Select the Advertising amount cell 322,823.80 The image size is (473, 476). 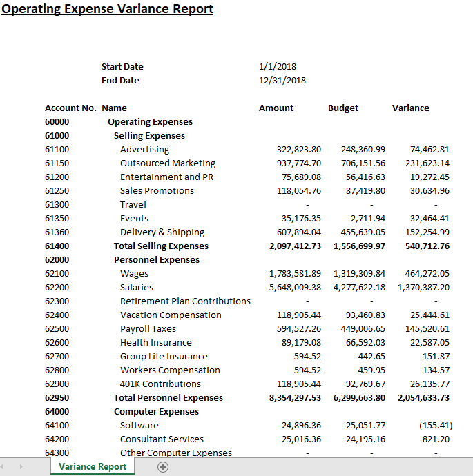click(x=298, y=150)
